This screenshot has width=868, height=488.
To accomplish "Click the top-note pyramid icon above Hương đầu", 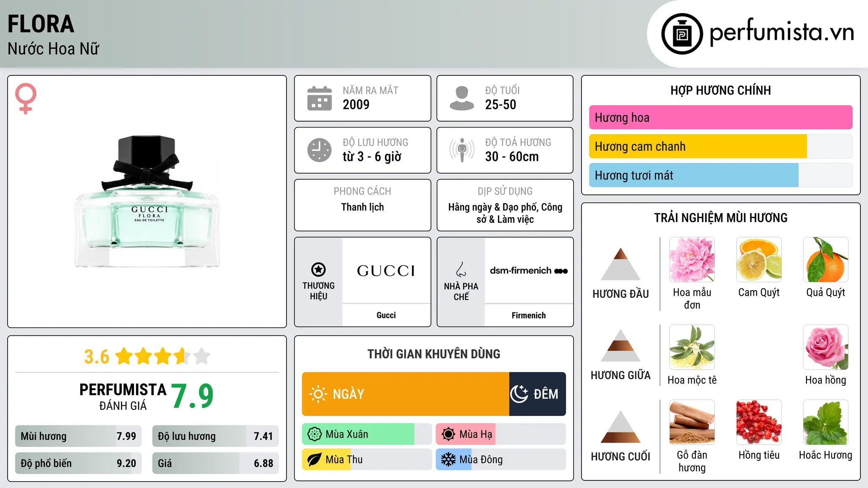I will pos(620,264).
